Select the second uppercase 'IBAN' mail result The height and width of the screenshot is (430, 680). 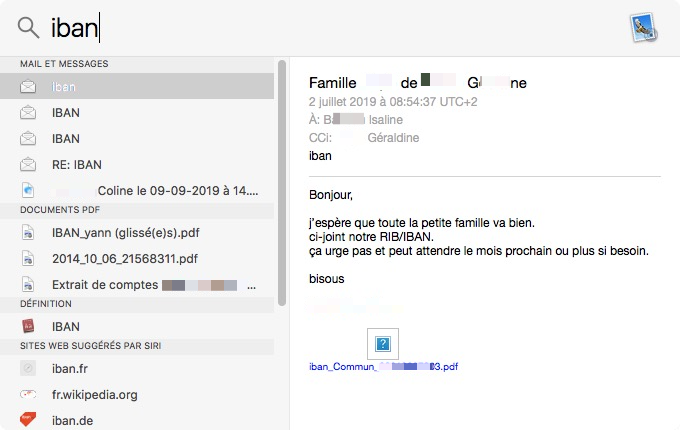pos(66,139)
